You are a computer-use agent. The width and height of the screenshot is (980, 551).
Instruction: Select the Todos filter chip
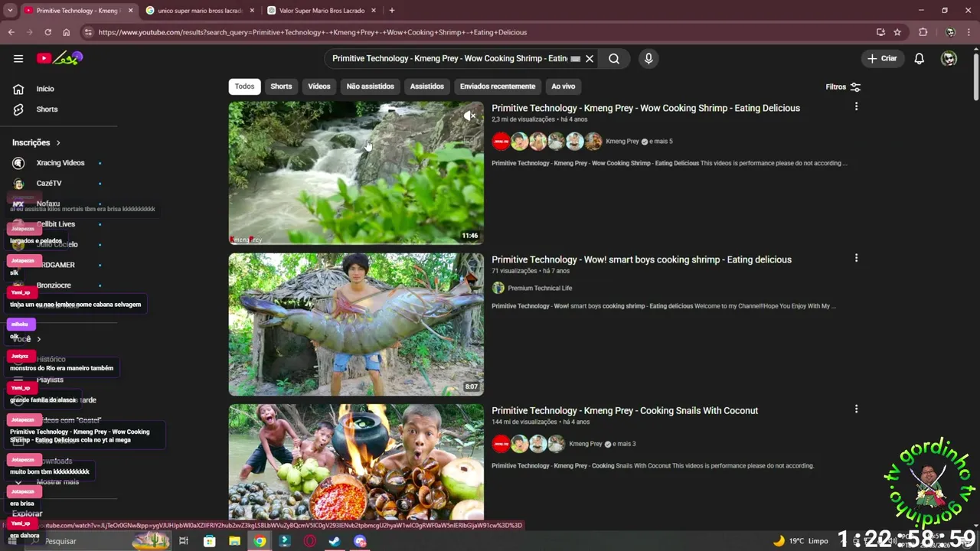click(244, 86)
